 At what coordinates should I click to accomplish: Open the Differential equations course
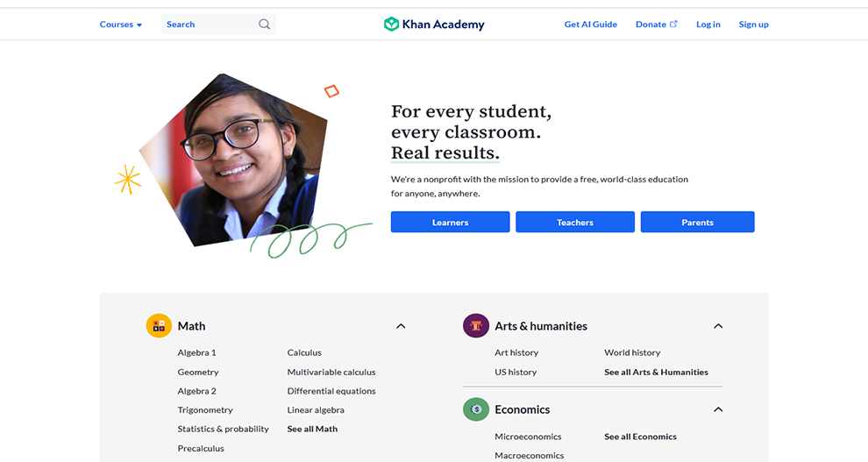coord(331,391)
